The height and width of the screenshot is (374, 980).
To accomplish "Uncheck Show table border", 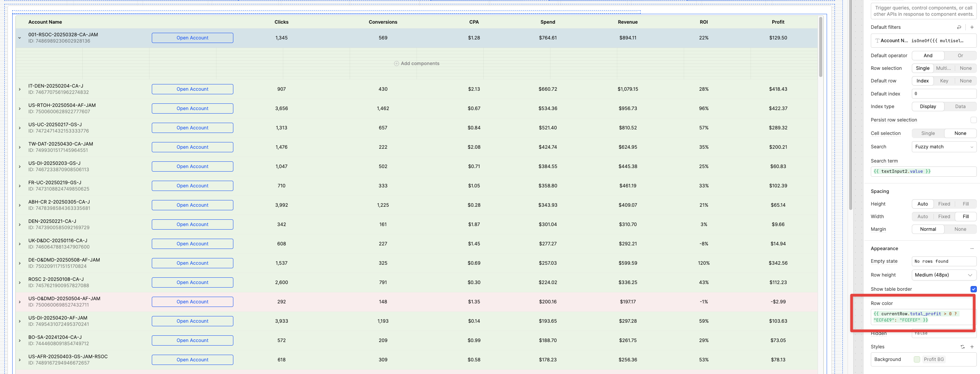I will point(974,289).
